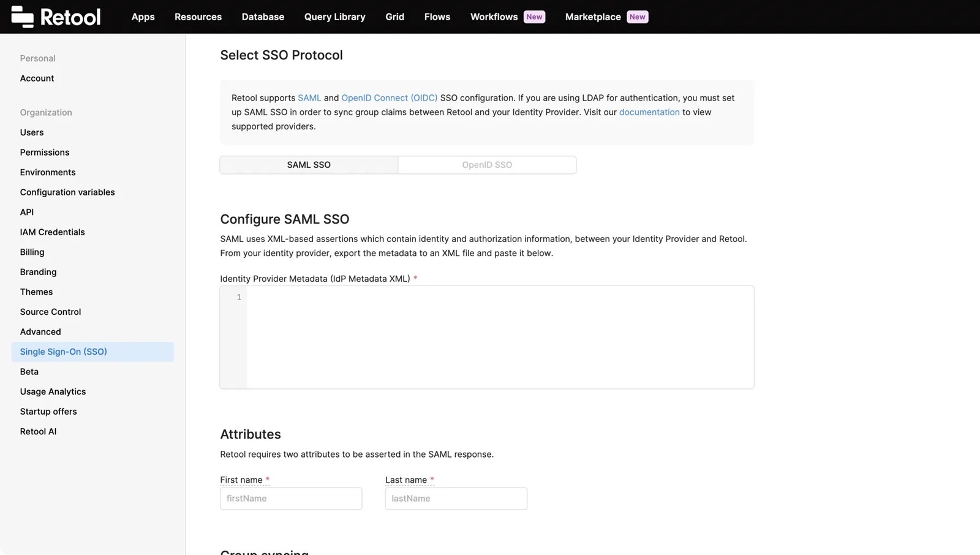Open Source Control in sidebar

(x=50, y=312)
